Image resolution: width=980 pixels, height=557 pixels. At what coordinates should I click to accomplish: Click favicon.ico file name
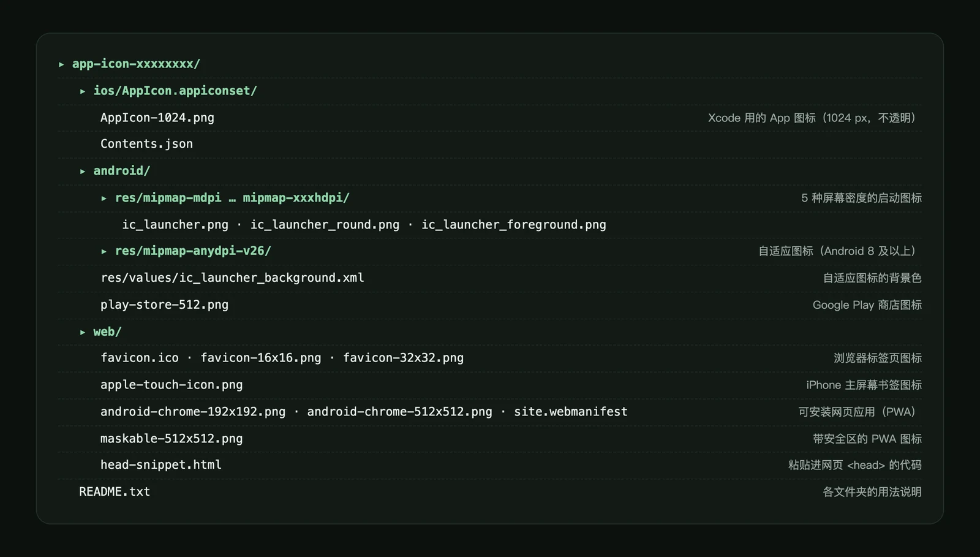click(x=140, y=358)
